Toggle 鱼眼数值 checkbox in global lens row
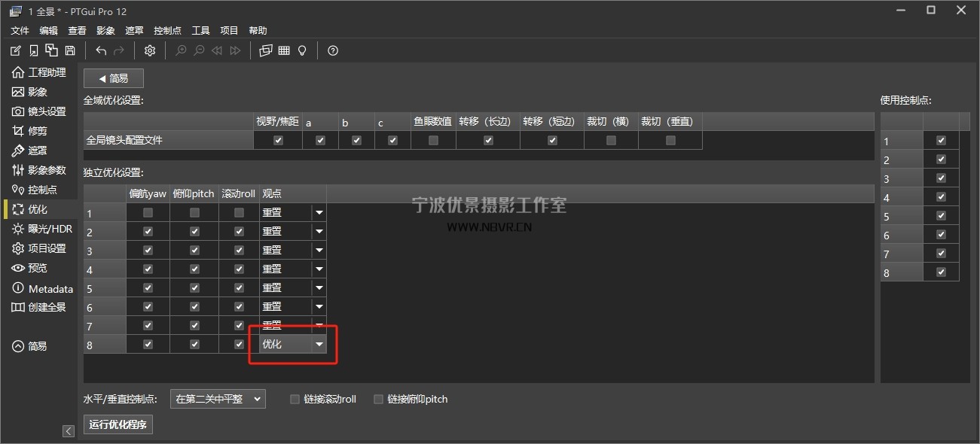This screenshot has width=980, height=444. [x=433, y=140]
